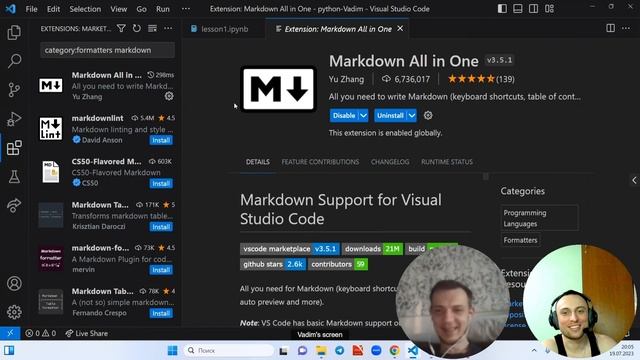The width and height of the screenshot is (640, 360).
Task: Open the Accounts menu icon
Action: (x=14, y=283)
